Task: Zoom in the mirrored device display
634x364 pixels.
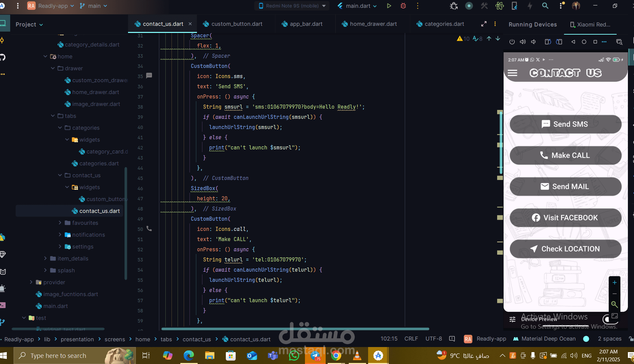Action: 614,283
